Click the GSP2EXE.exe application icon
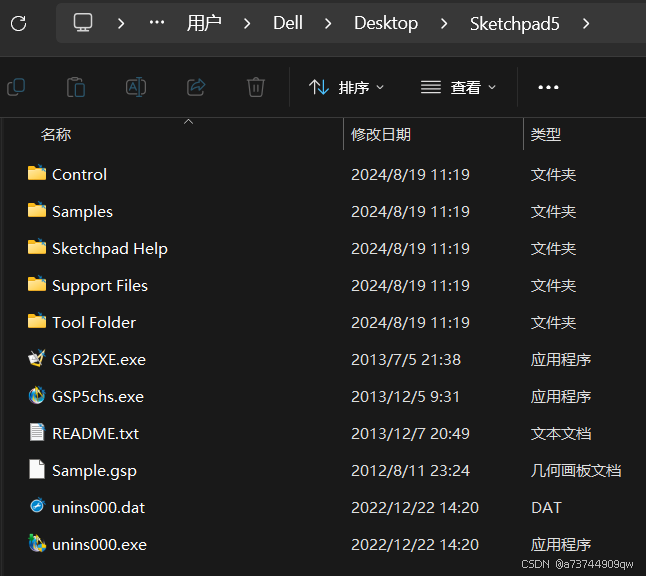Screen dimensions: 646x576 coord(37,358)
